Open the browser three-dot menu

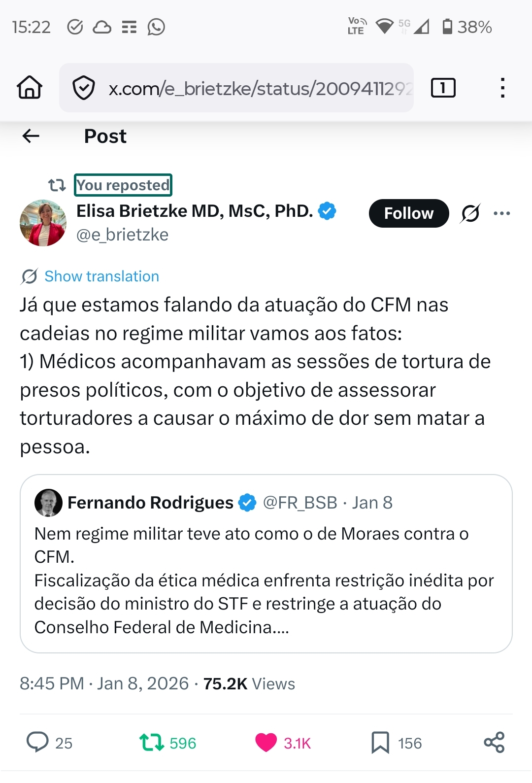[502, 88]
